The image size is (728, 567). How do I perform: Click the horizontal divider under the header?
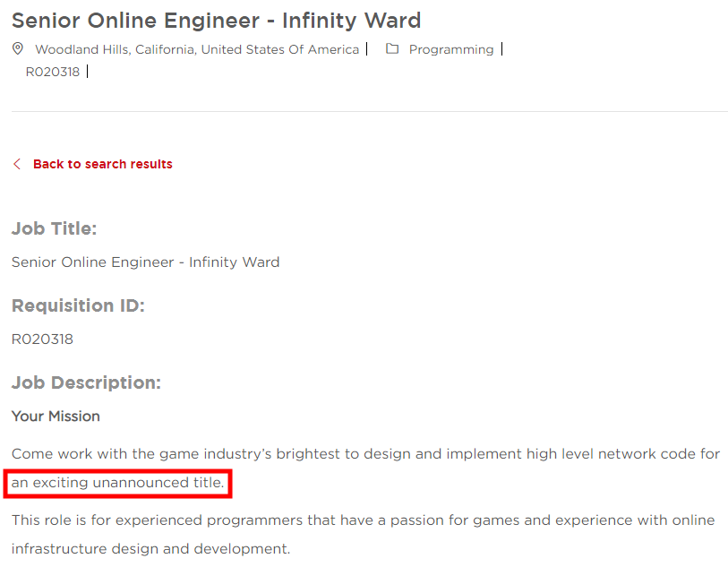[x=364, y=111]
